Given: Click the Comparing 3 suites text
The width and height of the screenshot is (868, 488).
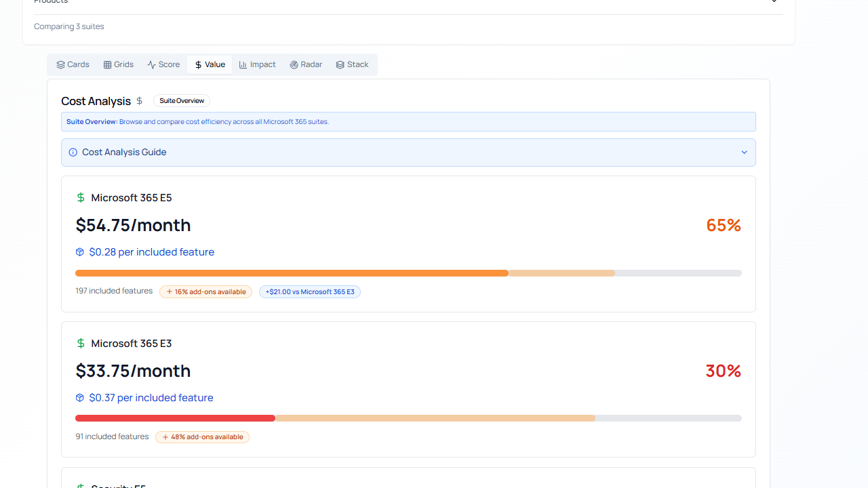Looking at the screenshot, I should click(69, 26).
